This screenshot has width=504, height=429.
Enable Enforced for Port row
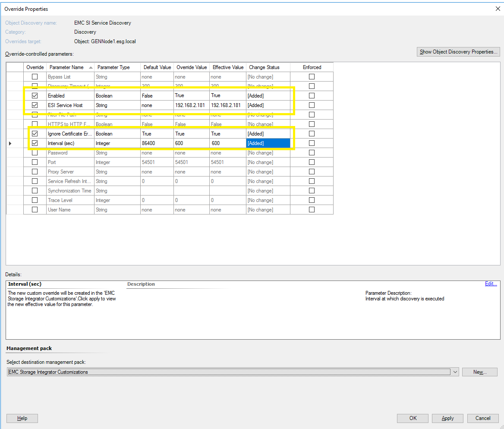click(312, 162)
